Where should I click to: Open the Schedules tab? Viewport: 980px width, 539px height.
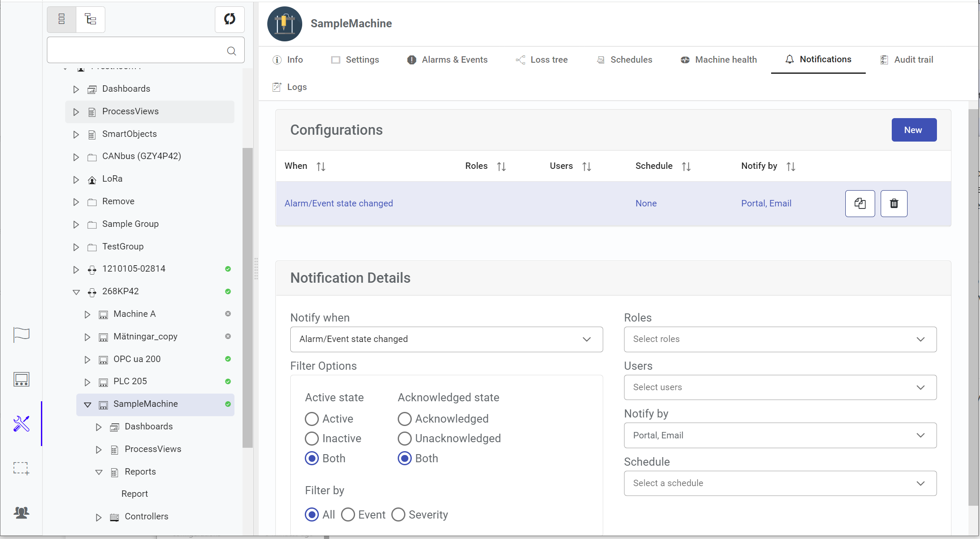tap(624, 60)
